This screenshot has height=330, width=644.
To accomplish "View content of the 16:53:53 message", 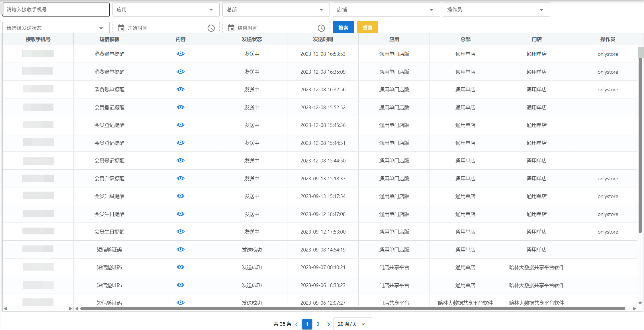I will tap(181, 54).
